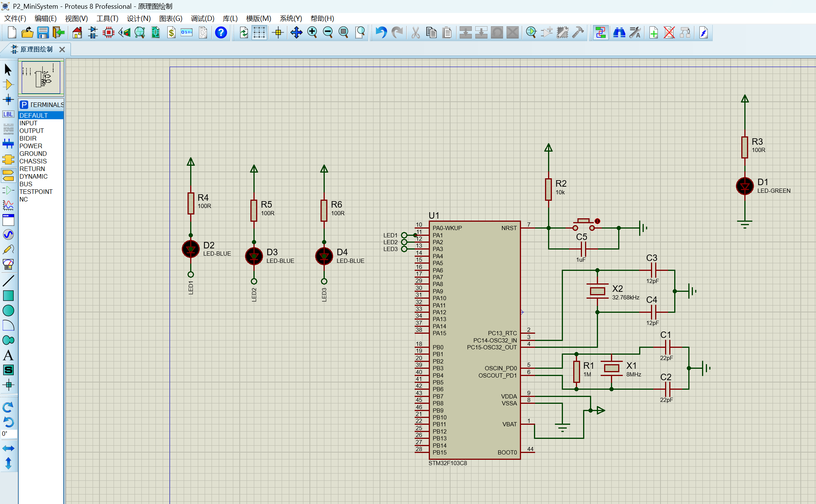Screen dimensions: 816x504
Task: Select the Component mode tool
Action: point(8,85)
